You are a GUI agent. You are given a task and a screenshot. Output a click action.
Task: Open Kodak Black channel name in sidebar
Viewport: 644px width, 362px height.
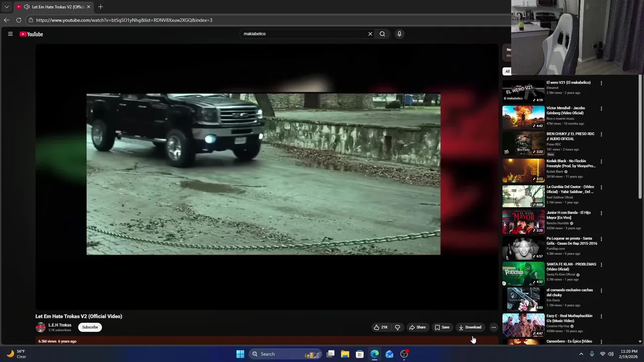(555, 171)
